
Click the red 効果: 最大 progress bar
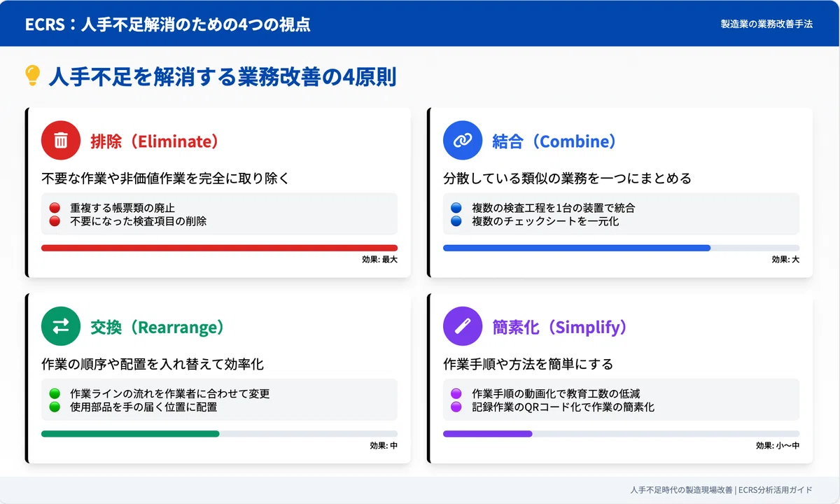tap(219, 248)
